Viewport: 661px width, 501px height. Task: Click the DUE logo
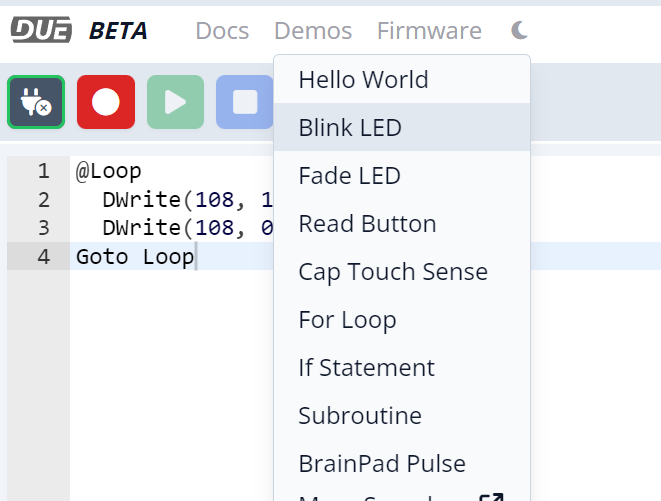click(x=41, y=31)
